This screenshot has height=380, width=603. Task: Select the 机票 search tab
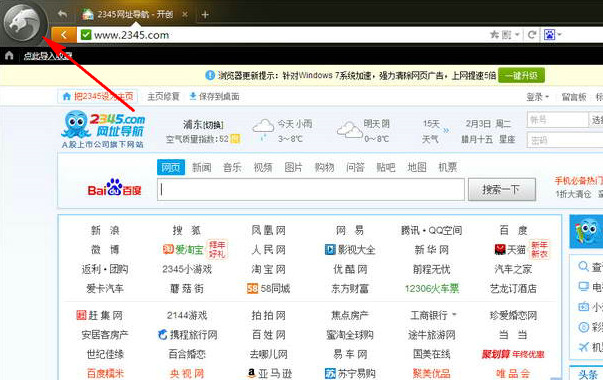(448, 167)
